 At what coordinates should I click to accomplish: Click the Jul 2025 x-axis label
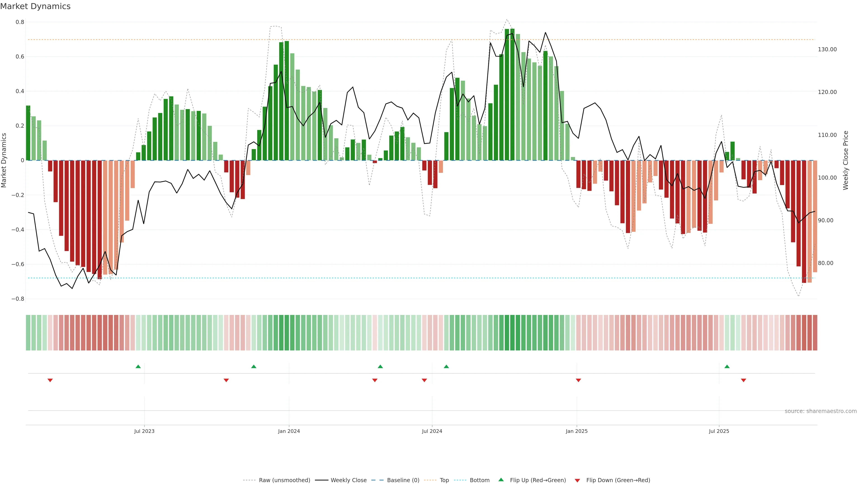[x=719, y=431]
